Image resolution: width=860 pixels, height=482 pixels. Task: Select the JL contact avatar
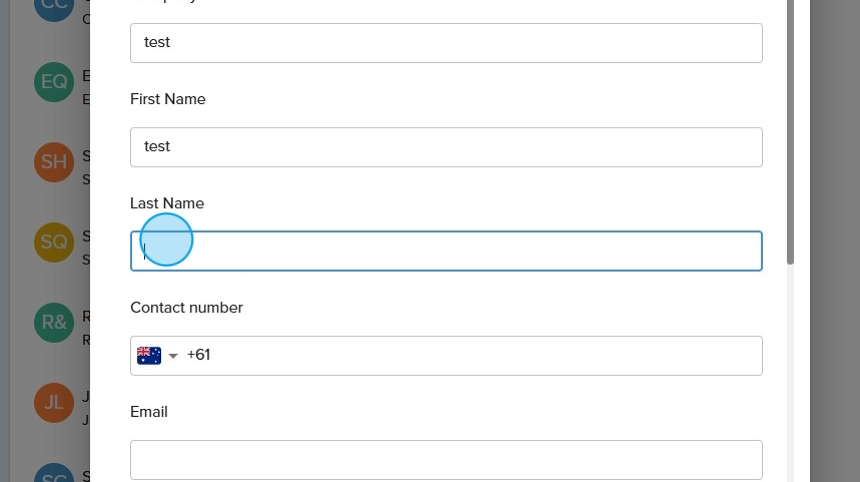point(53,402)
